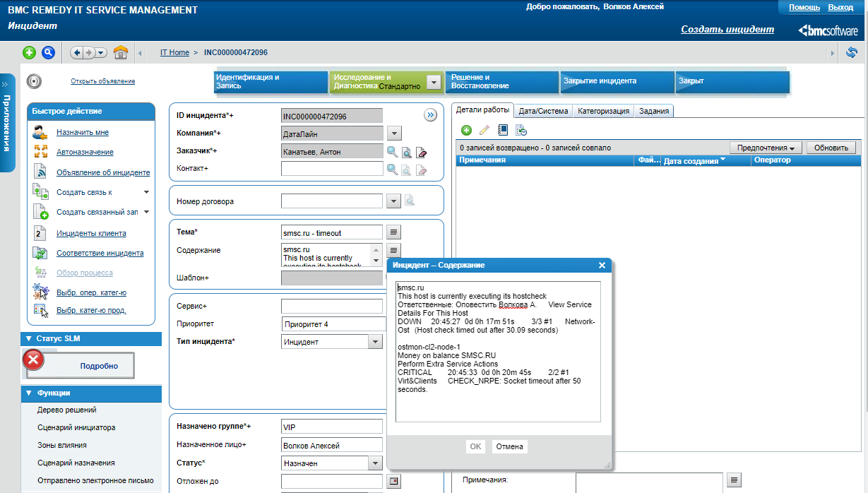The height and width of the screenshot is (493, 868).
Task: Open the Компания dropdown
Action: pyautogui.click(x=395, y=133)
